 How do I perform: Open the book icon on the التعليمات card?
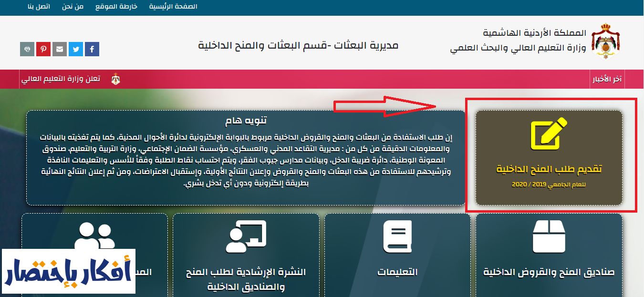point(397,236)
